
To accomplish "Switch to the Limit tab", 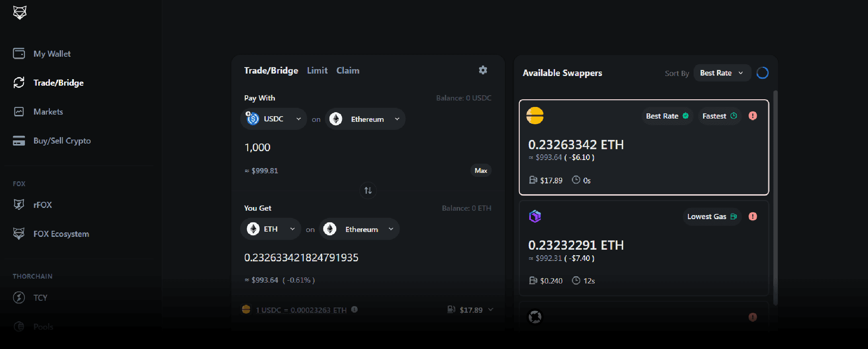I will tap(317, 71).
